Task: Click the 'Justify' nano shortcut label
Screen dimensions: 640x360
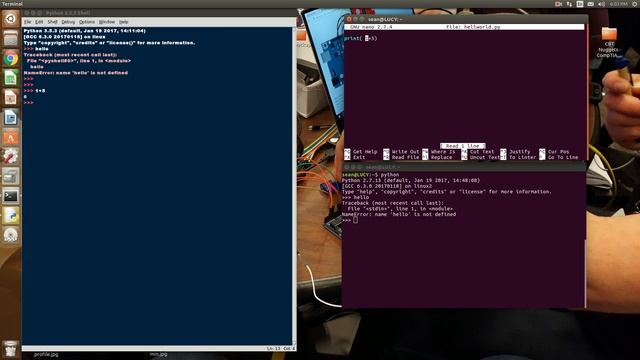Action: coord(520,151)
